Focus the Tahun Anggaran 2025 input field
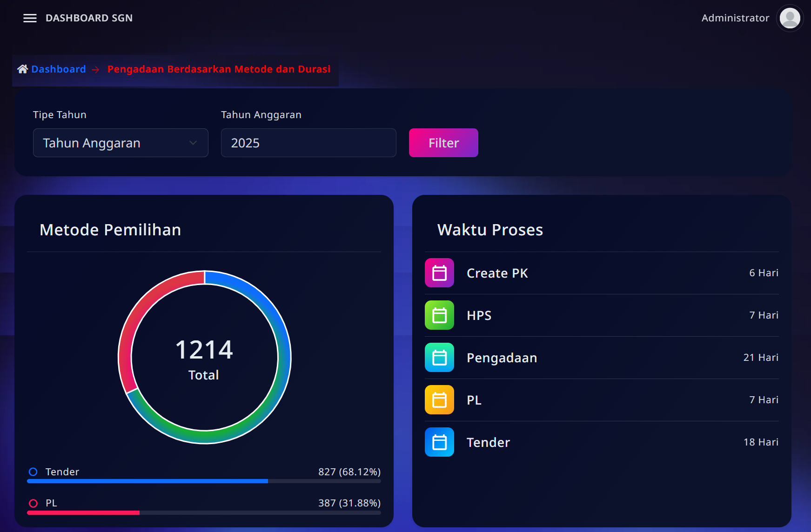 [x=308, y=143]
